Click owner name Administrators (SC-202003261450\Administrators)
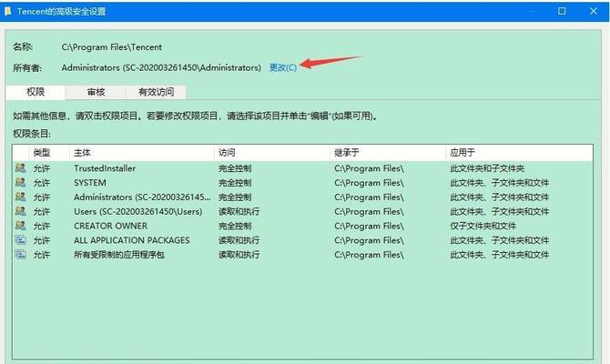 [x=161, y=67]
